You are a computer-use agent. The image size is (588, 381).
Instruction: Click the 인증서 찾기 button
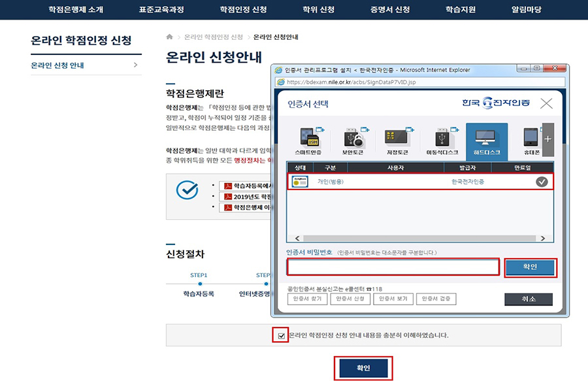(307, 299)
